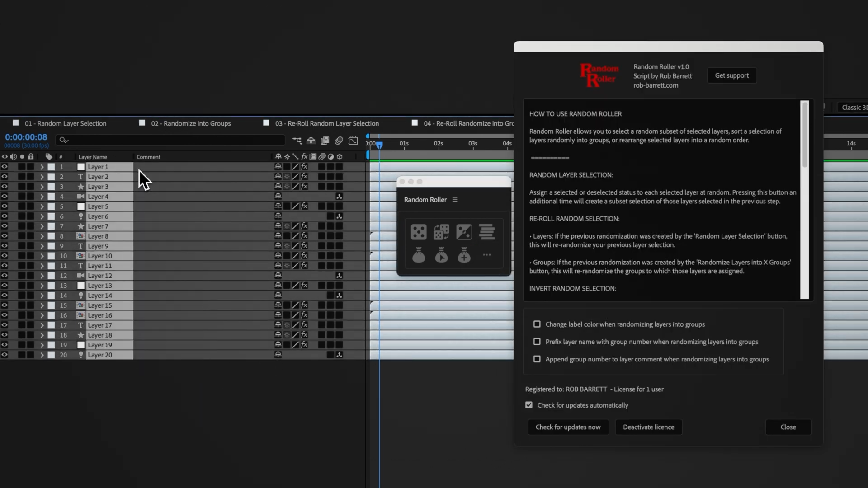Open the Random Roller panel hamburger menu

click(x=455, y=200)
